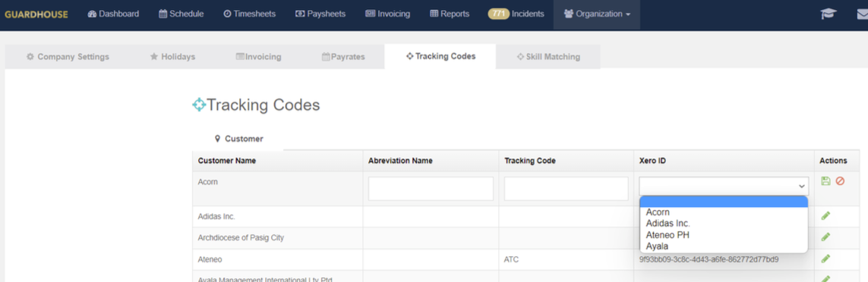The width and height of the screenshot is (868, 282).
Task: Switch to the Skill Matching tab
Action: [548, 56]
